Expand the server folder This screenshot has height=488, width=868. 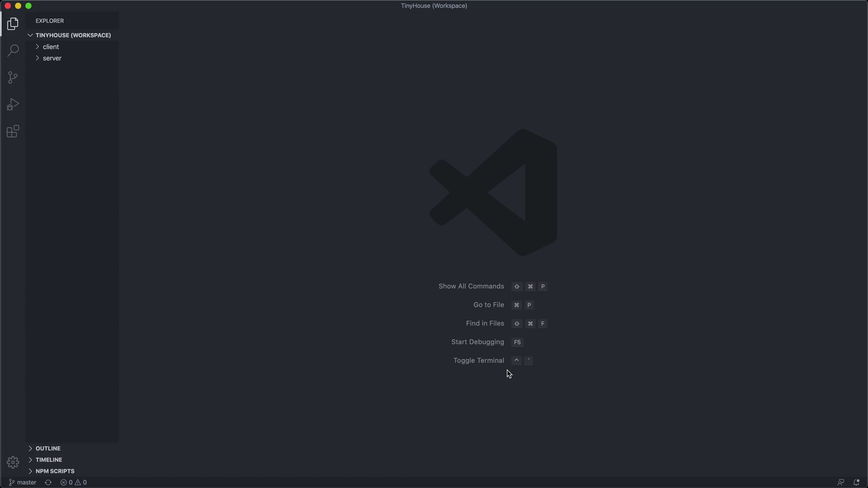point(52,58)
